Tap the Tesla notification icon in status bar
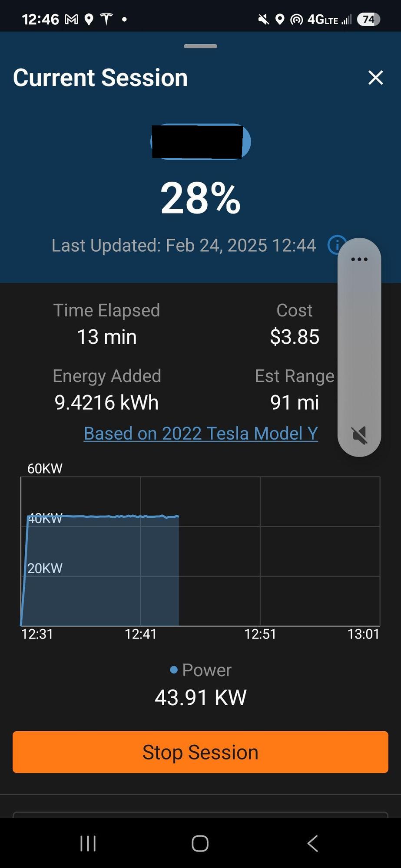 106,19
